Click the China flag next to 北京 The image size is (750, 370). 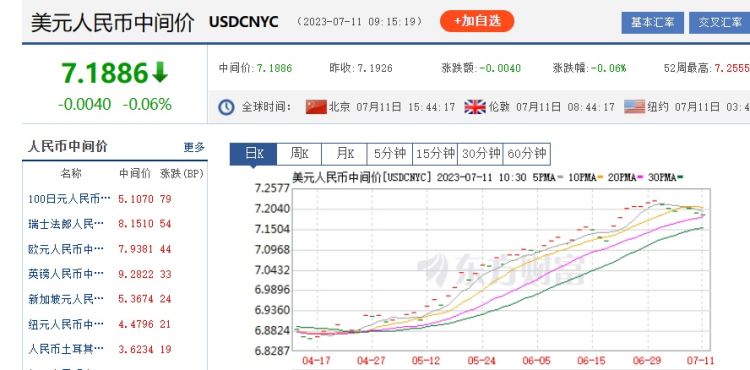point(316,107)
